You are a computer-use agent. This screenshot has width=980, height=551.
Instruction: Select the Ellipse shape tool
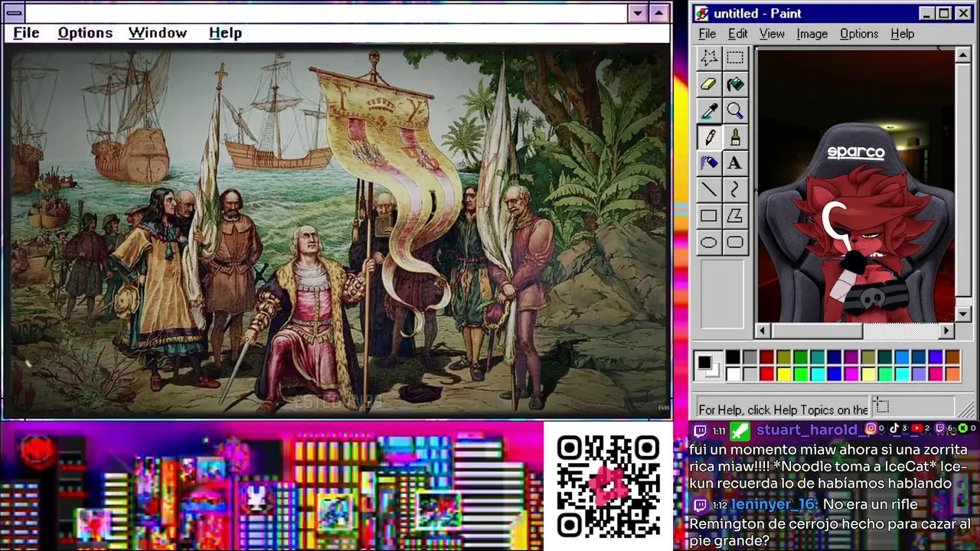point(708,243)
